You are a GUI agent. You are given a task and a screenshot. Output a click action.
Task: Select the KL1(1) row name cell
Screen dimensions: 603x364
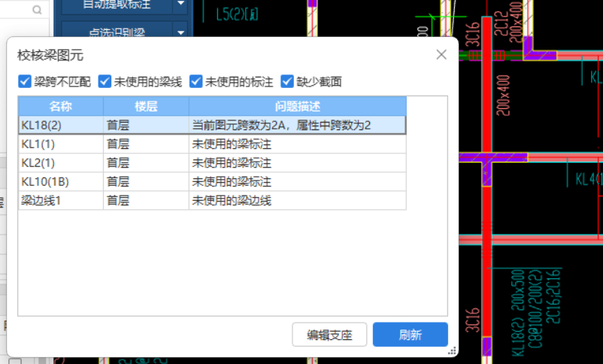click(61, 144)
